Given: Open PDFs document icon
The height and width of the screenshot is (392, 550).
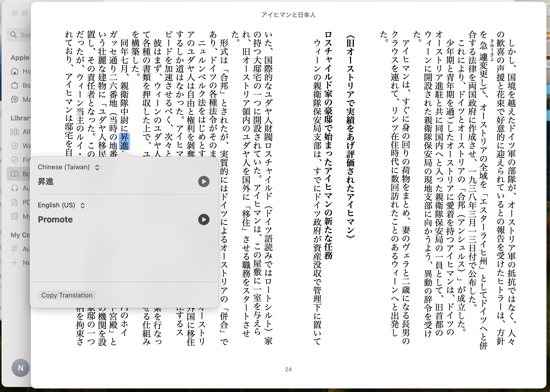Looking at the screenshot, I should click(15, 202).
